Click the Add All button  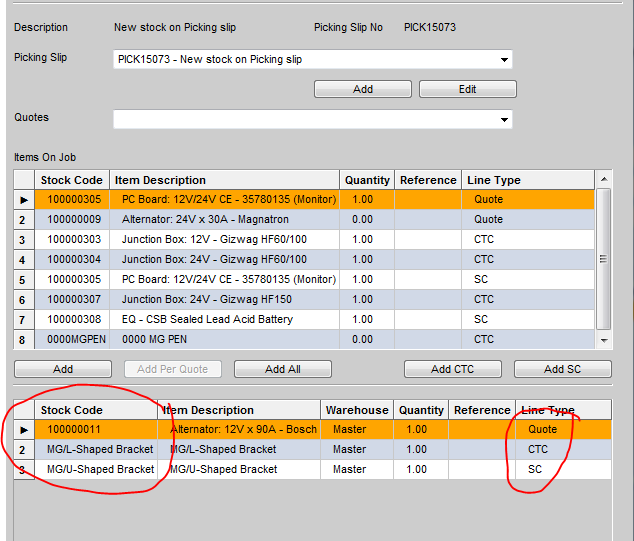point(283,369)
